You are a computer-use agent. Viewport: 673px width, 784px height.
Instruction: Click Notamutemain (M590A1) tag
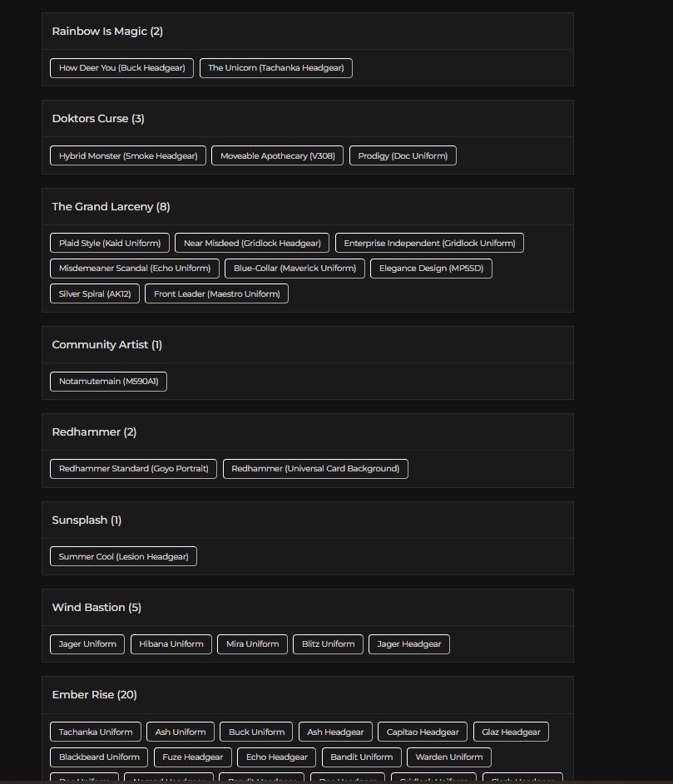[109, 382]
